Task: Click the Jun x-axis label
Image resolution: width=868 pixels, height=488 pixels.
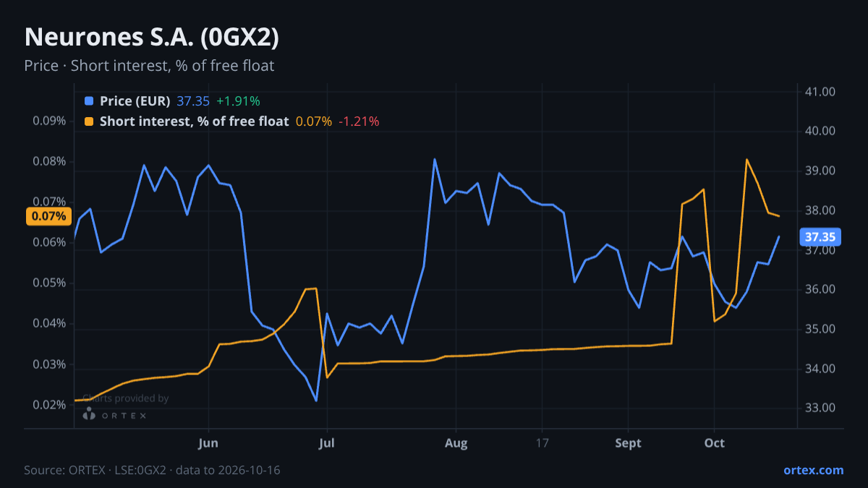Action: (208, 443)
